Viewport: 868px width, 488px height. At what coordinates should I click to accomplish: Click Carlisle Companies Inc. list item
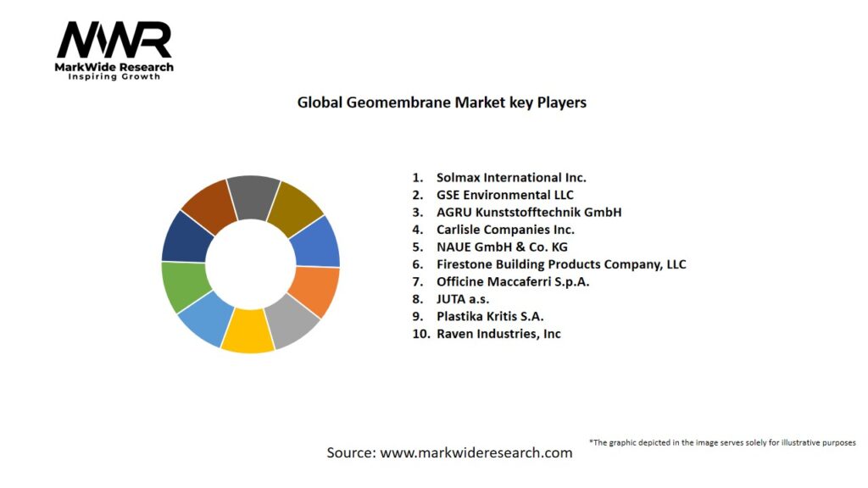tap(504, 230)
